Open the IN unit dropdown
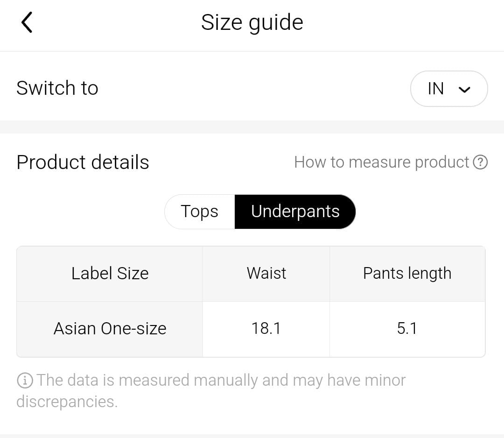Image resolution: width=504 pixels, height=438 pixels. 449,89
